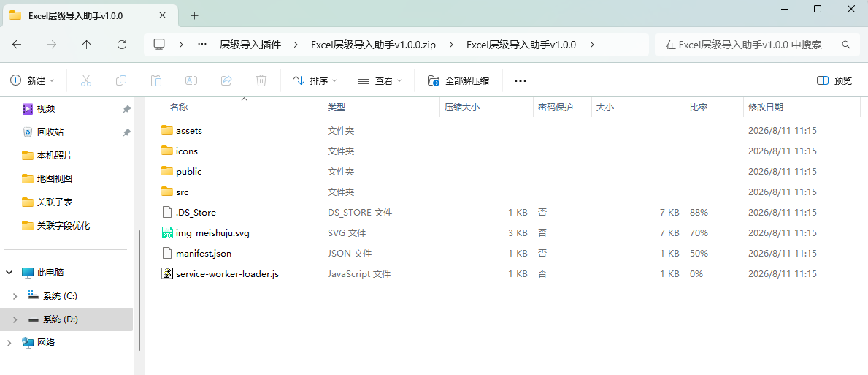Close the Excel层级导入助手v1.0.0 tab
Screen dimensions: 868x375
162,15
